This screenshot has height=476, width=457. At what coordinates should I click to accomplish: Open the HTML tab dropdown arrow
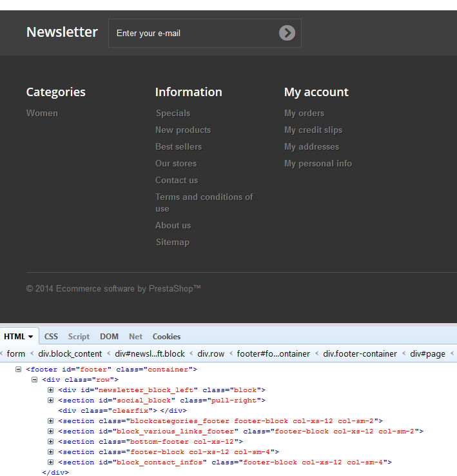tap(30, 337)
